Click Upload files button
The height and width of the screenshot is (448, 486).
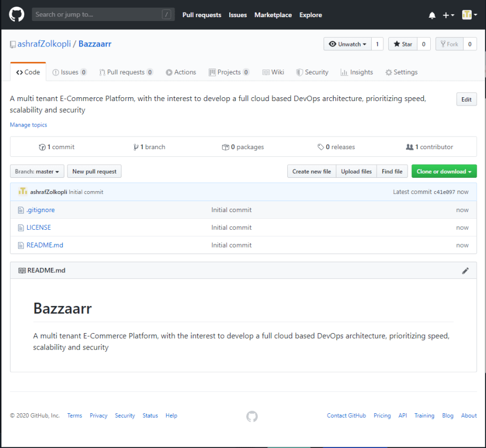(x=356, y=171)
